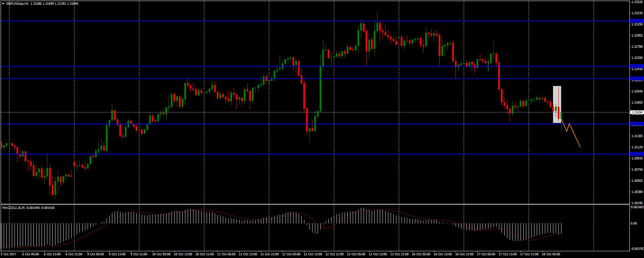The height and width of the screenshot is (258, 644).
Task: Click the 5 Oct 2017 date label
Action: pos(9,254)
